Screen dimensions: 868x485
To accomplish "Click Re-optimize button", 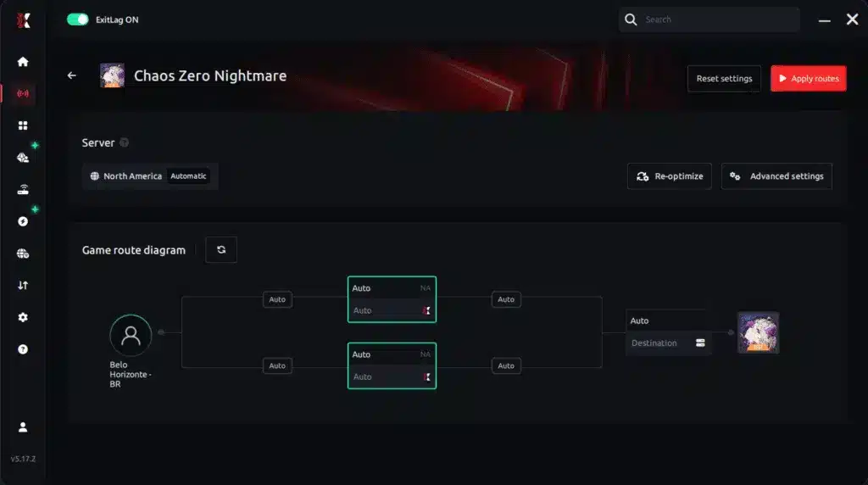I will tap(670, 176).
